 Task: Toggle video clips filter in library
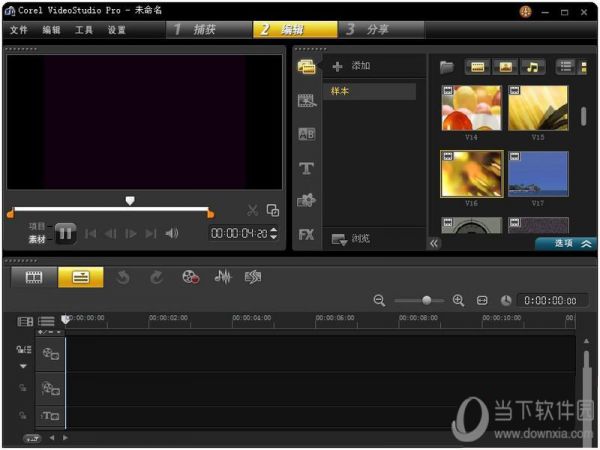pos(478,67)
